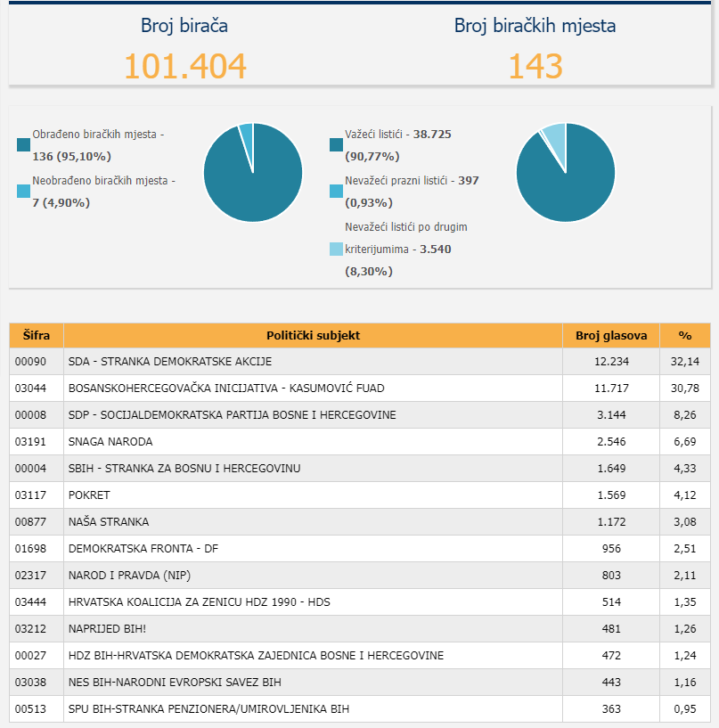Click the Broj birača total 101.404
719x728 pixels.
click(x=184, y=67)
